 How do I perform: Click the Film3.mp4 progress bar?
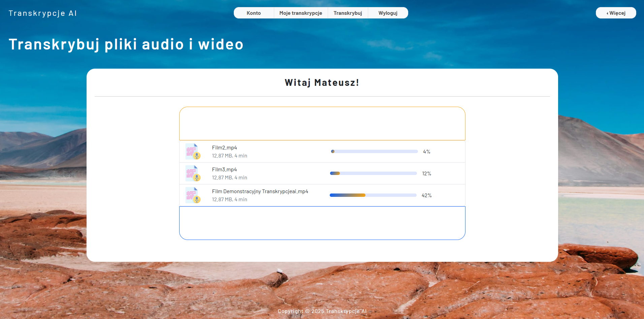click(374, 173)
